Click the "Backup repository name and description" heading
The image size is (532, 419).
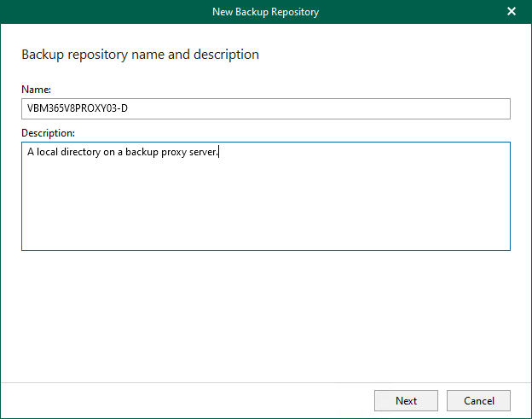140,55
